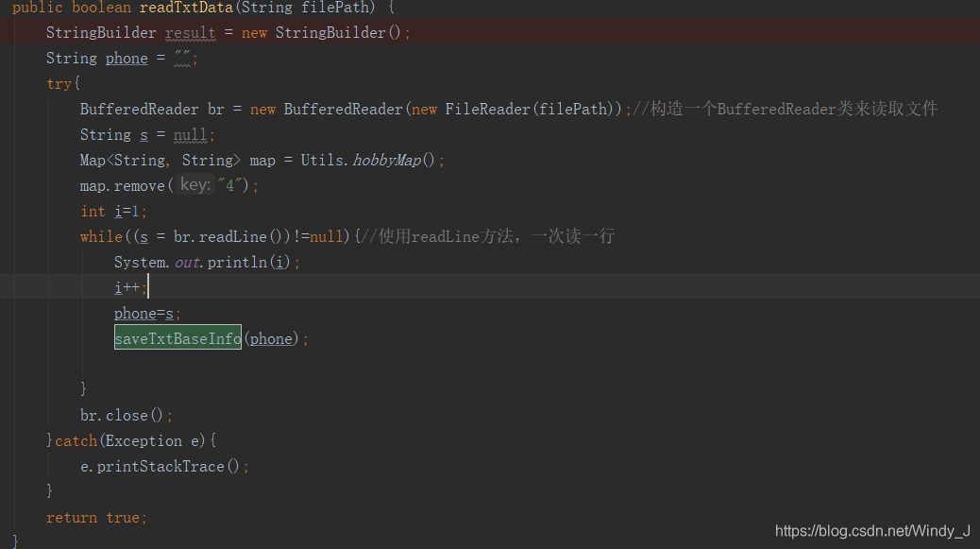The height and width of the screenshot is (549, 980).
Task: Click the catch keyword
Action: [76, 441]
